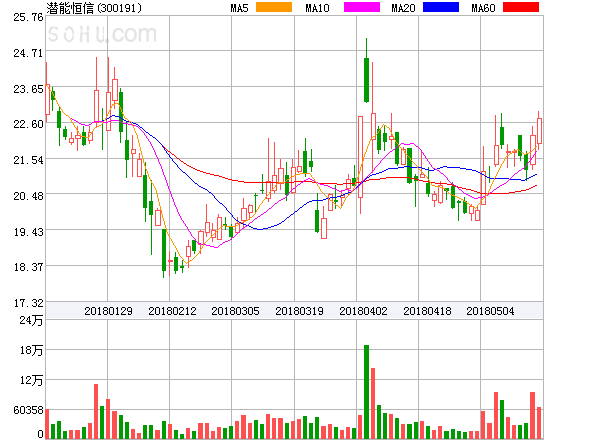Click the red MA60 legend swatch
The image size is (600, 440).
521,7
